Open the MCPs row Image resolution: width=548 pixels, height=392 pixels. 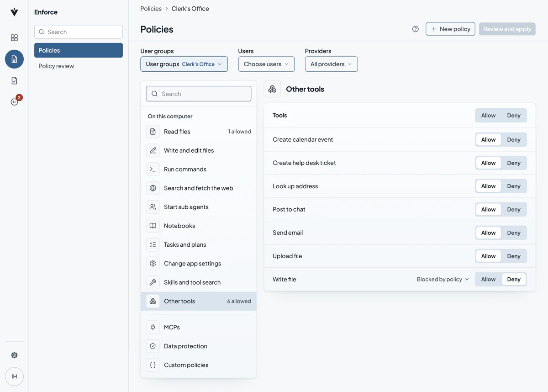click(199, 327)
